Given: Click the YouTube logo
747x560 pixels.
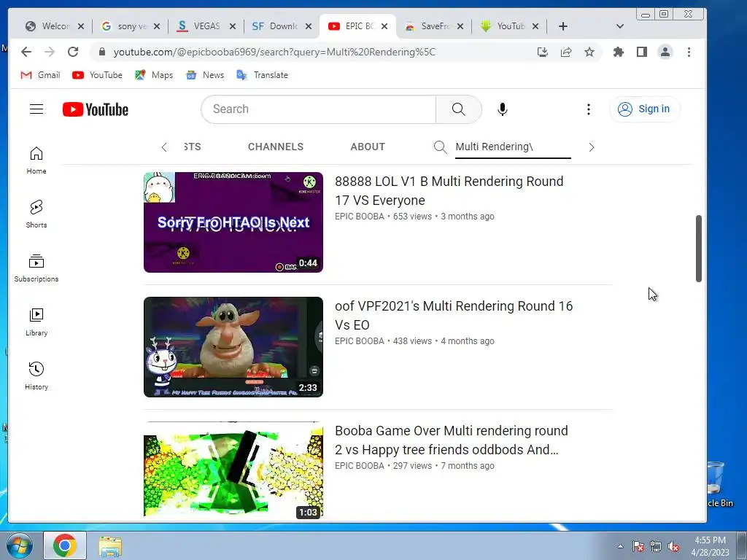Looking at the screenshot, I should [x=96, y=109].
